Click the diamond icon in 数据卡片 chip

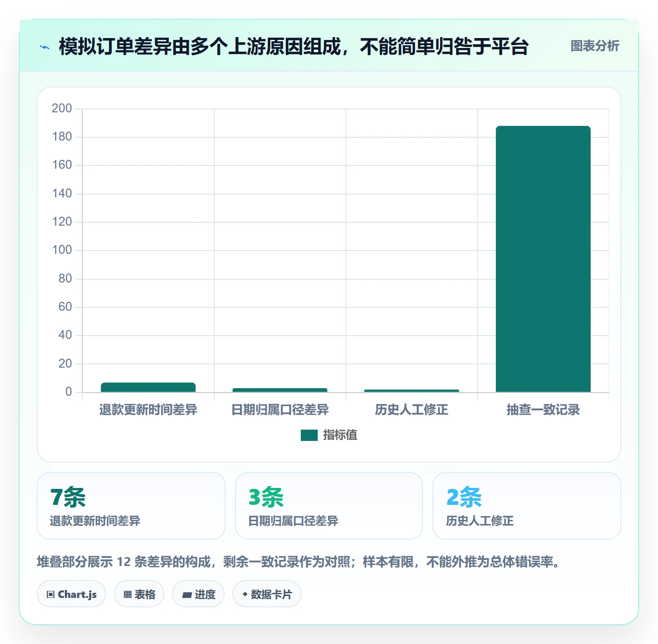[245, 594]
